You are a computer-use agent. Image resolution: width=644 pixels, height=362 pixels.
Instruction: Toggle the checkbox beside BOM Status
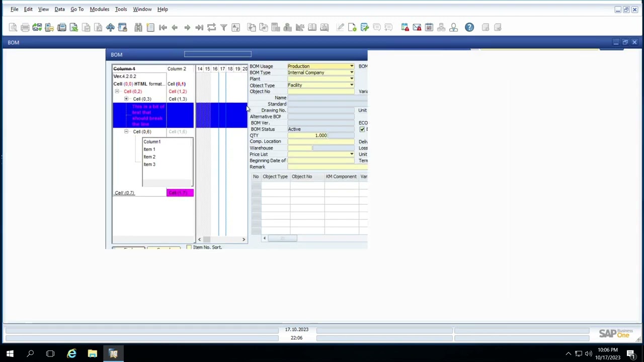(362, 129)
